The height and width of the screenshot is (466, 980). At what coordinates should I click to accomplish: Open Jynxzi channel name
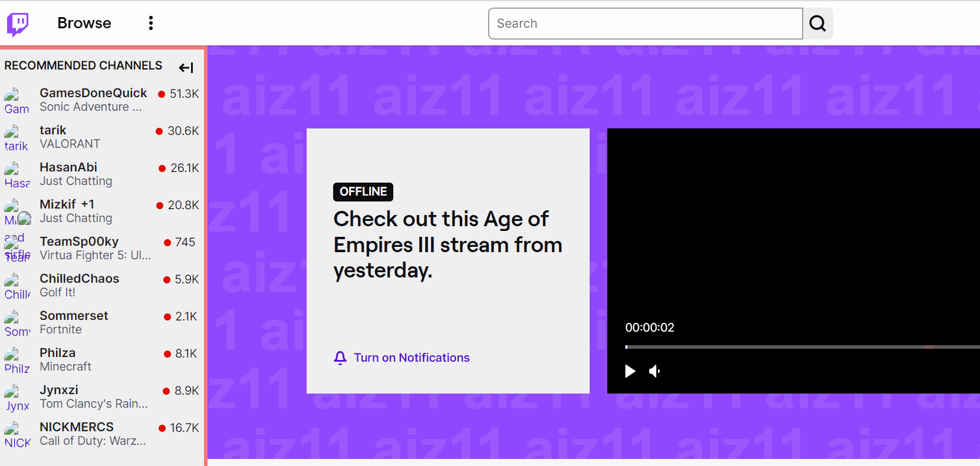(x=59, y=390)
